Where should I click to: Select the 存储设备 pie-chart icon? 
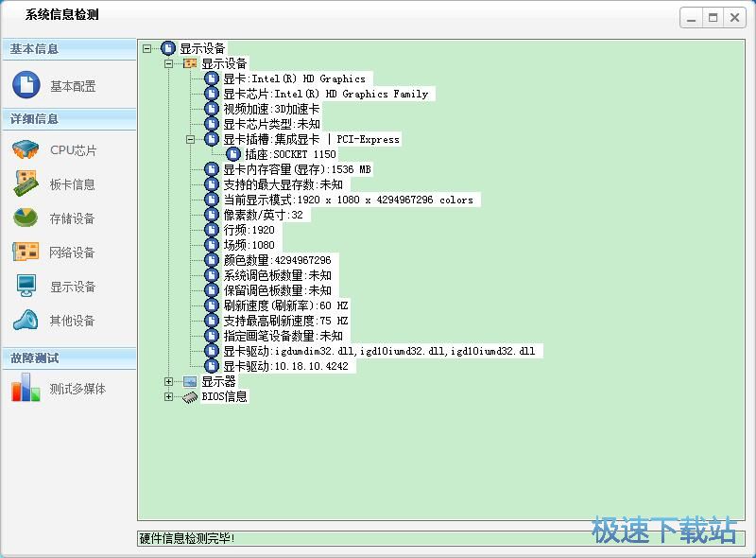(x=26, y=218)
